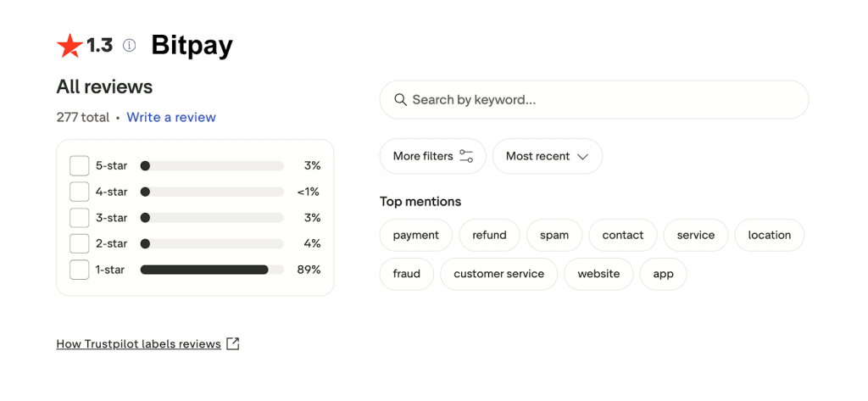The height and width of the screenshot is (401, 868).
Task: Click the 1-star rating bar
Action: (212, 270)
